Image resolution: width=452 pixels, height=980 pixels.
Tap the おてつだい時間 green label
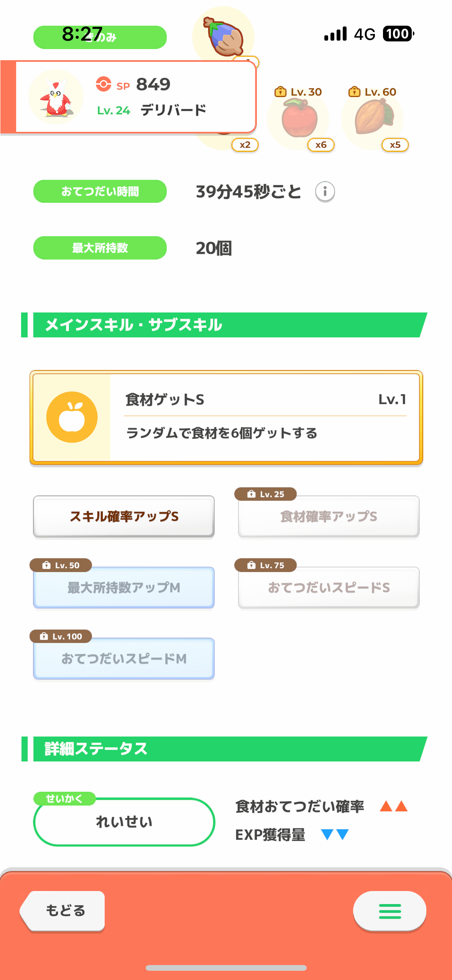pos(100,191)
